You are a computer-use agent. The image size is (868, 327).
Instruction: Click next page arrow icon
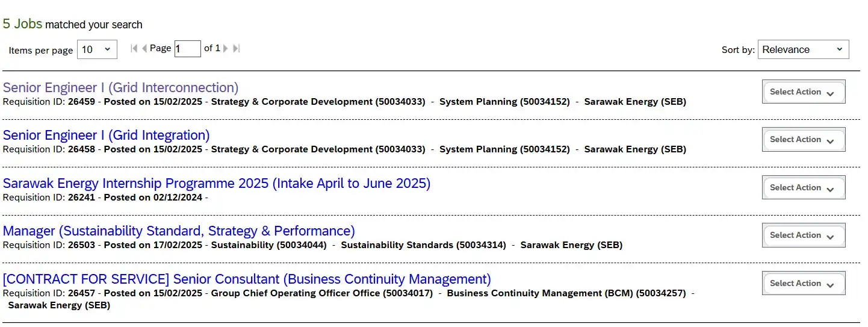(226, 48)
